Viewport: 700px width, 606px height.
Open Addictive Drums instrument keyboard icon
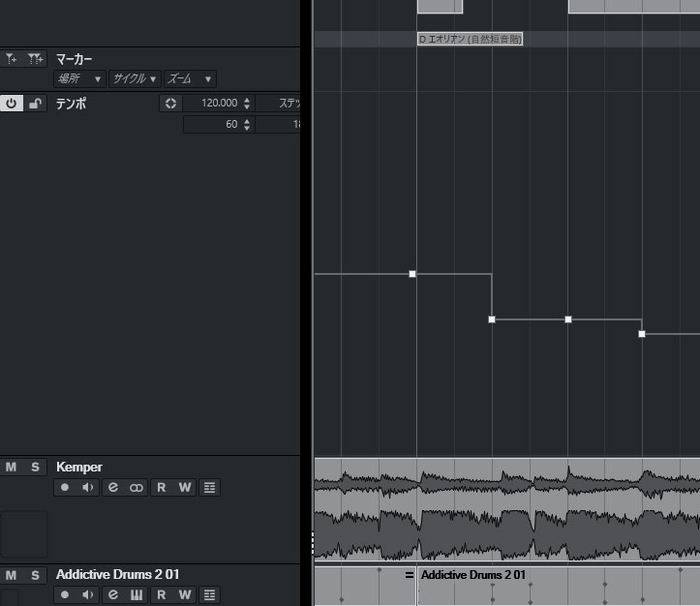pyautogui.click(x=137, y=594)
